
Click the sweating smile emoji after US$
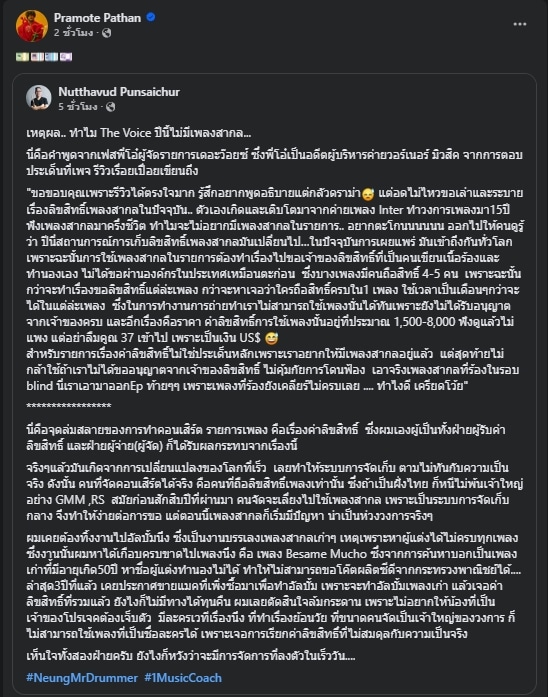272,338
